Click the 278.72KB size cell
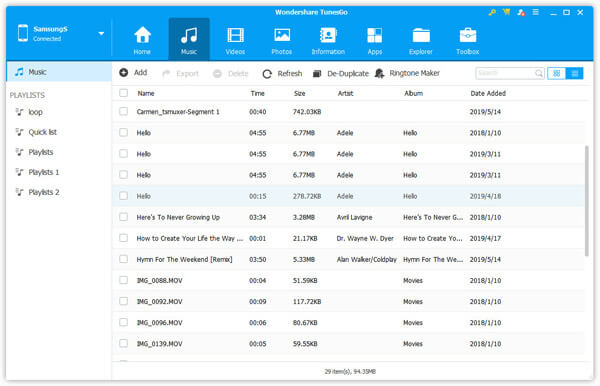 coord(307,196)
